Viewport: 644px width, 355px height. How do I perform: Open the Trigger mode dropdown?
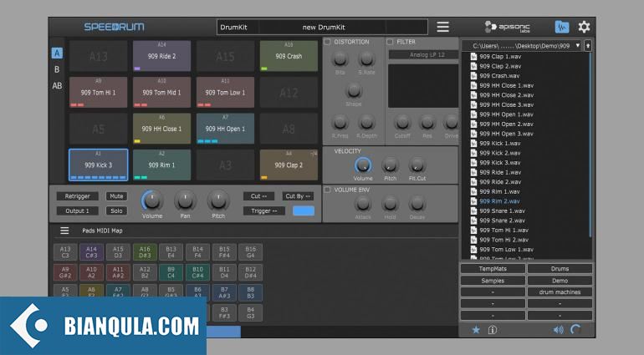(x=264, y=211)
